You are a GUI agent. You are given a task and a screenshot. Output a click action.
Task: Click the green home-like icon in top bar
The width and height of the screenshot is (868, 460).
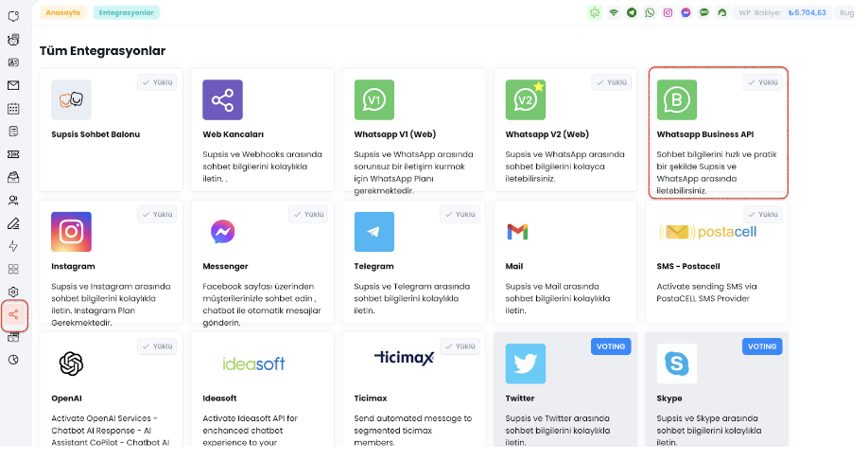(721, 12)
